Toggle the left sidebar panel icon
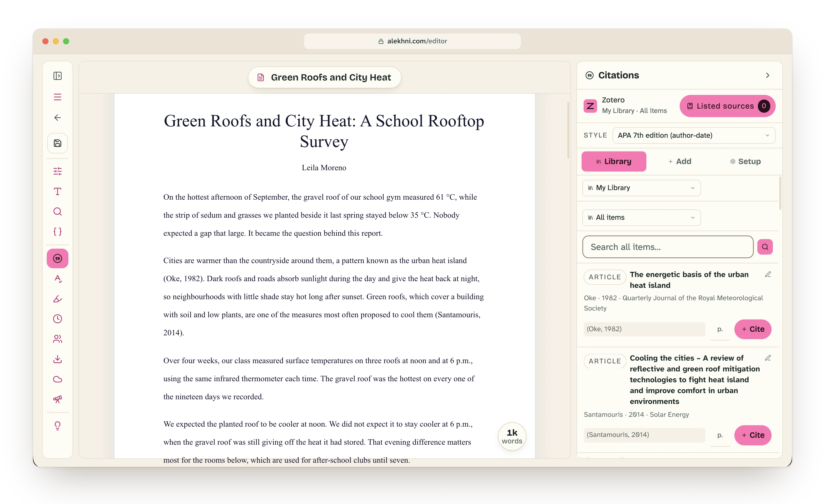Image resolution: width=825 pixels, height=504 pixels. coord(58,76)
